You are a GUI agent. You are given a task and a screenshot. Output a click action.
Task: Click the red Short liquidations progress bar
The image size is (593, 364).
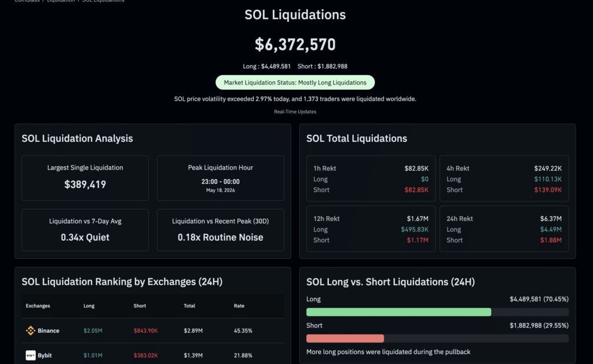point(345,339)
